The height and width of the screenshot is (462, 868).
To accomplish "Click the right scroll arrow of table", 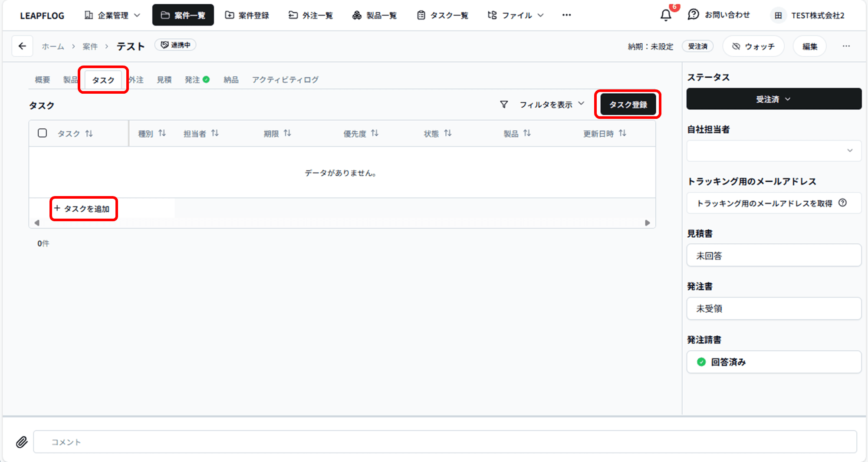I will 647,223.
